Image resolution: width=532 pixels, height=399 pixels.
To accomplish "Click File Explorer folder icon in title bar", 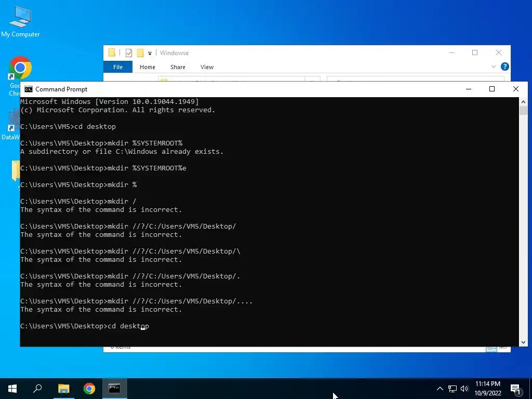I will click(x=112, y=53).
